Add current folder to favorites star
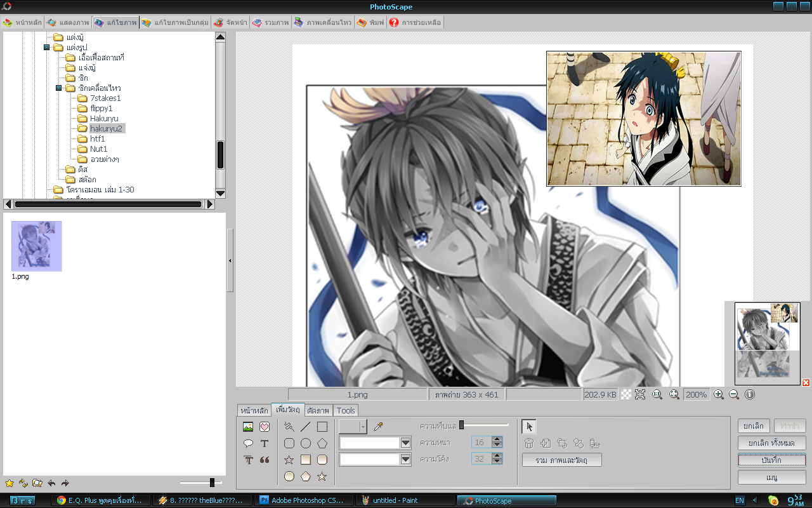 [10, 483]
